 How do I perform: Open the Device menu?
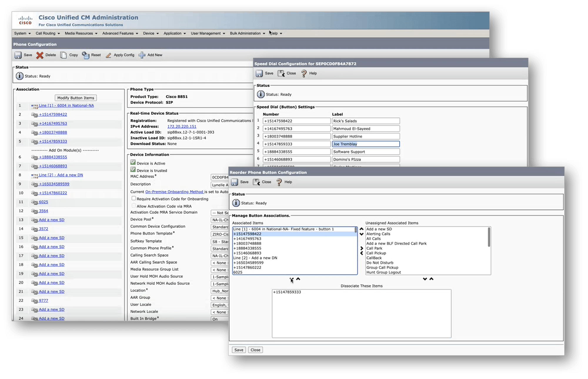(151, 33)
